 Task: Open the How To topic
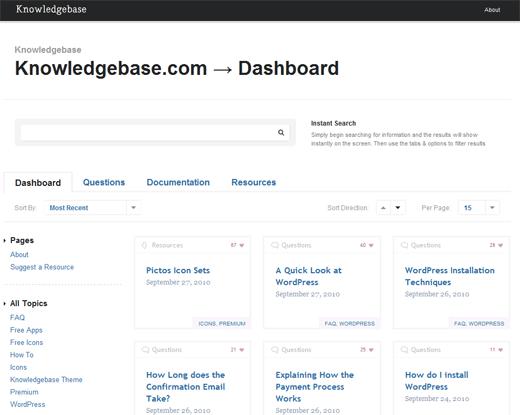click(x=22, y=355)
